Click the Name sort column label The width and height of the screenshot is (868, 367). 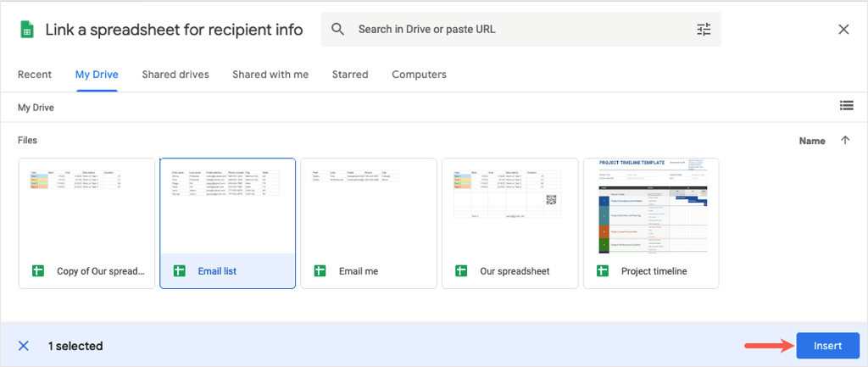[x=812, y=141]
